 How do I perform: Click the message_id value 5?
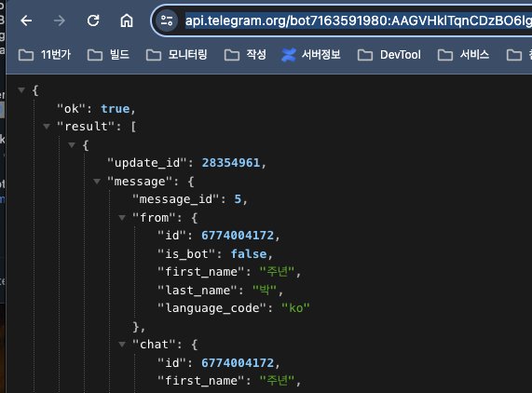click(x=238, y=199)
